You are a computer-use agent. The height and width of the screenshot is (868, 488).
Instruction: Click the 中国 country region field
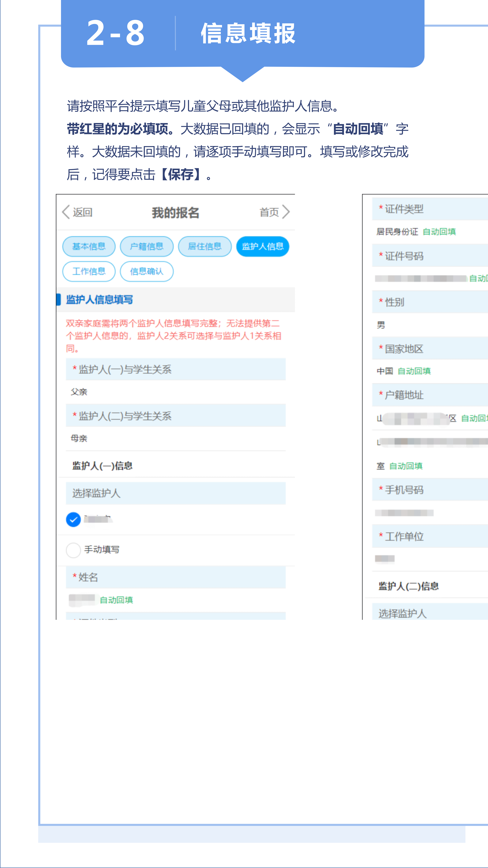[x=385, y=371]
